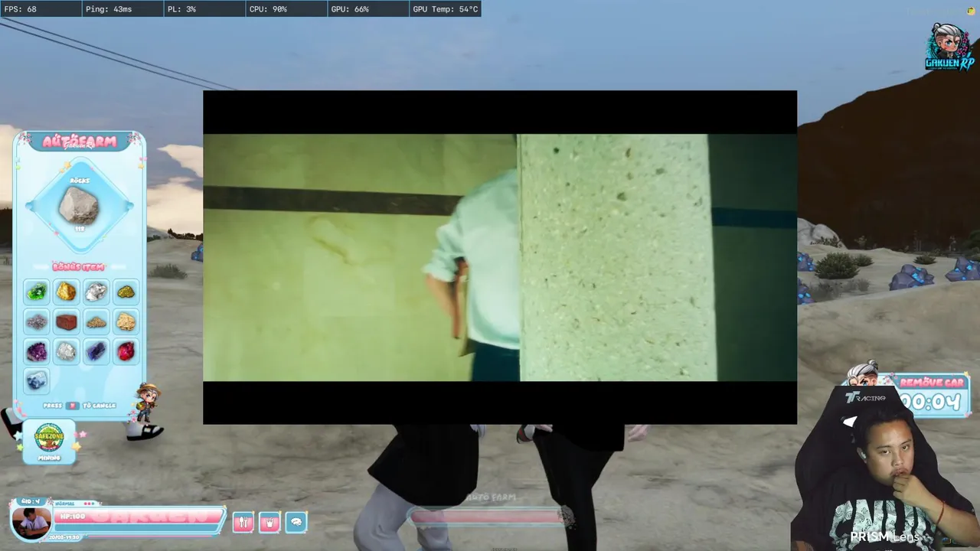Select the beige stone bonus item
The height and width of the screenshot is (551, 980).
pos(126,321)
